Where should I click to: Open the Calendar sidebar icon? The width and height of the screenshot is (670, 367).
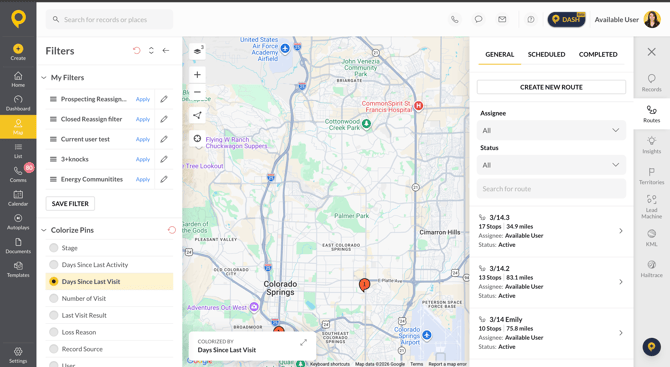click(18, 195)
